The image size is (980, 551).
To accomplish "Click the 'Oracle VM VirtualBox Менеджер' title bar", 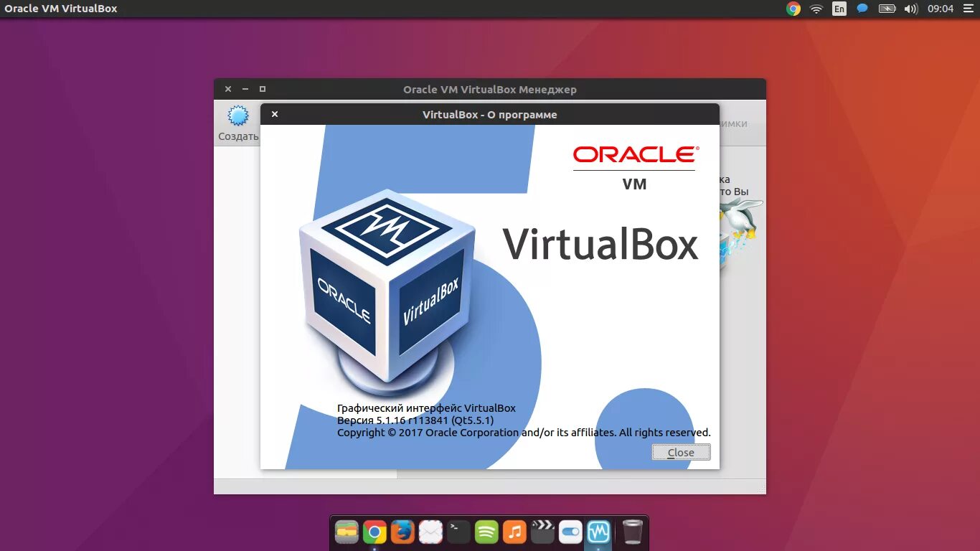I will point(490,89).
